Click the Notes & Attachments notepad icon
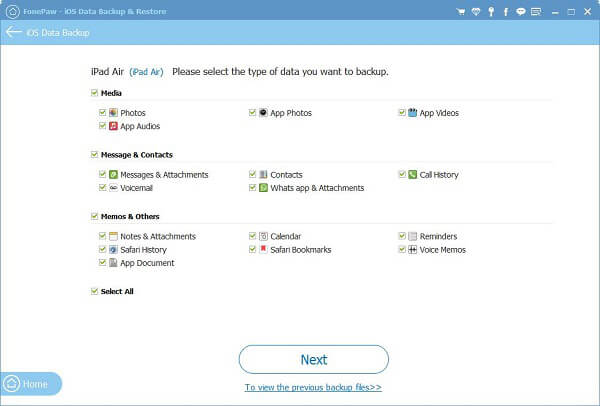The height and width of the screenshot is (406, 600). click(113, 236)
